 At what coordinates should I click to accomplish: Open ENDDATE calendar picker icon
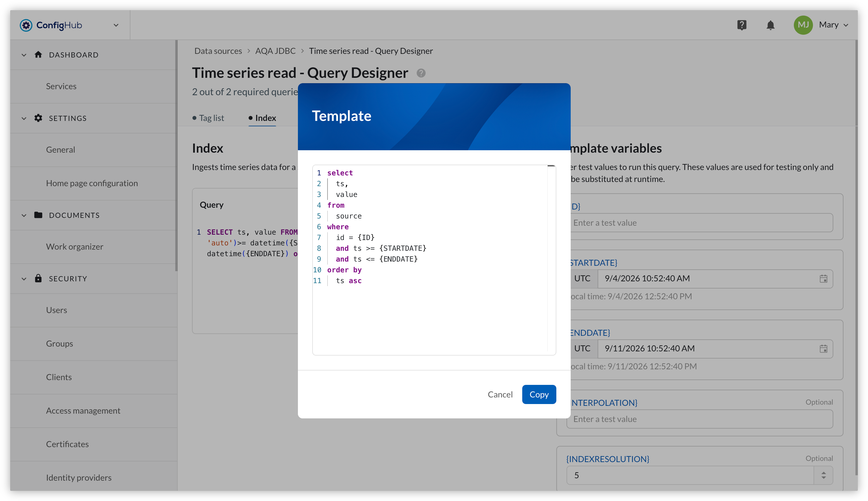coord(823,349)
